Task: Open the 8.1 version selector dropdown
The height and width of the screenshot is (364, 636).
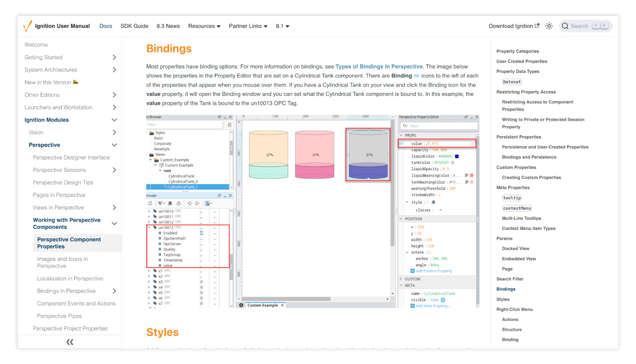Action: (x=282, y=26)
